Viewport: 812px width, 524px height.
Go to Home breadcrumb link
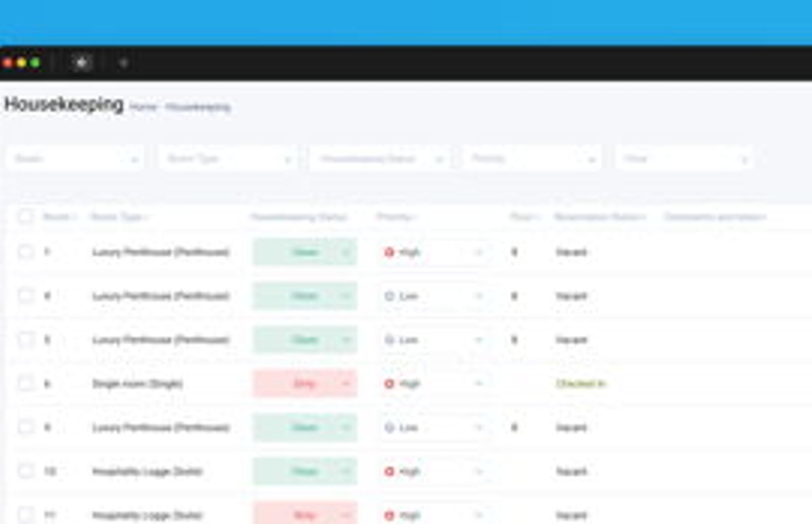(x=143, y=107)
